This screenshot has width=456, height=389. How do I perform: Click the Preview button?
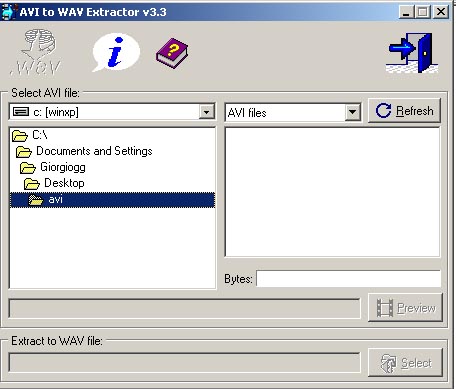pos(405,307)
